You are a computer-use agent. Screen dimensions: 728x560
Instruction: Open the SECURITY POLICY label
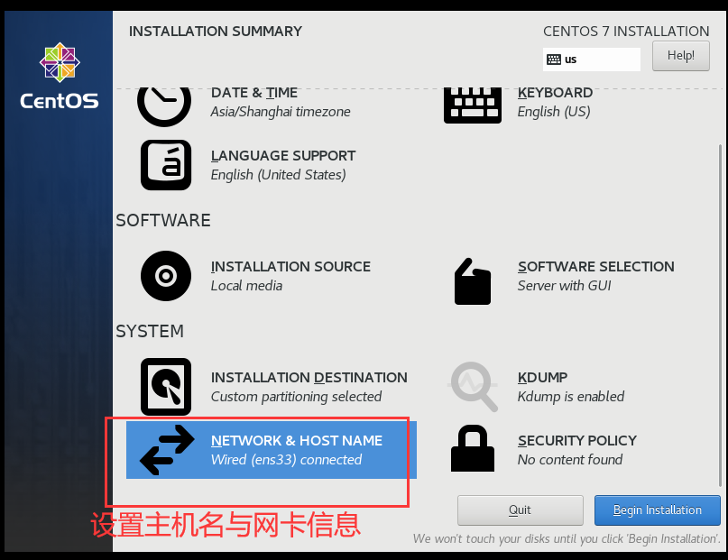[577, 440]
